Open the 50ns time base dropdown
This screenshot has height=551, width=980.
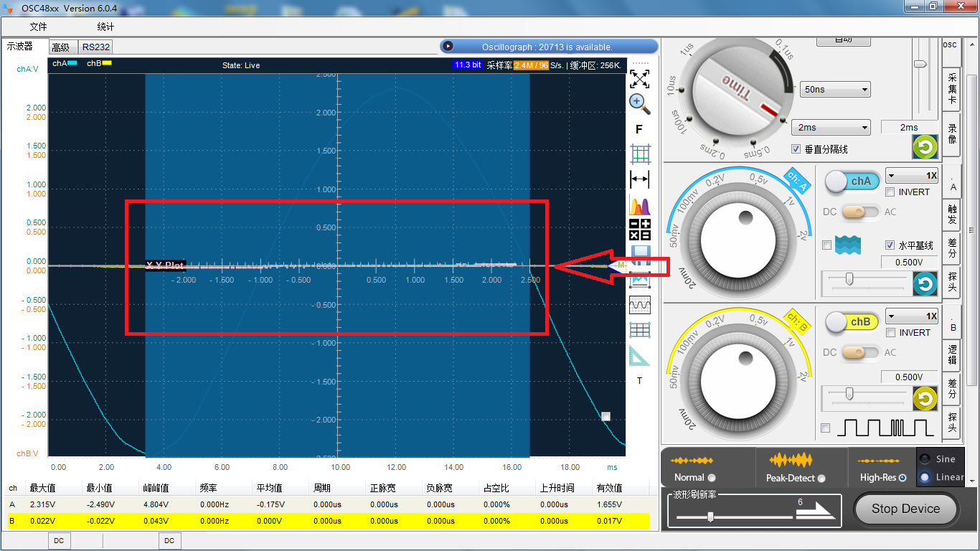coord(835,90)
